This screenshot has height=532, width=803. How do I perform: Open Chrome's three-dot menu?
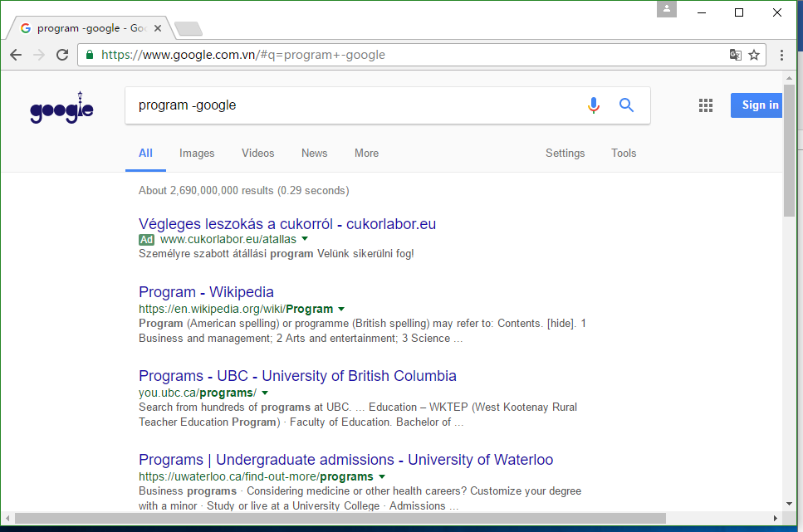781,55
